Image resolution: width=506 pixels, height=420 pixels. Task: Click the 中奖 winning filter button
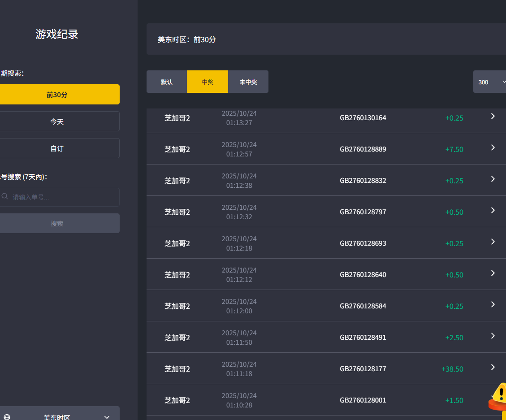pyautogui.click(x=208, y=82)
